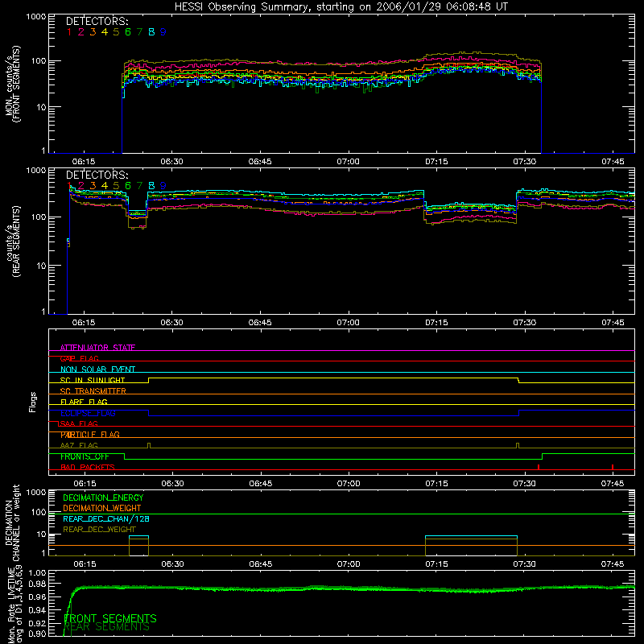Click the DECIMATION_ENERGY legend label
Viewport: 644px width, 644px height.
[103, 497]
